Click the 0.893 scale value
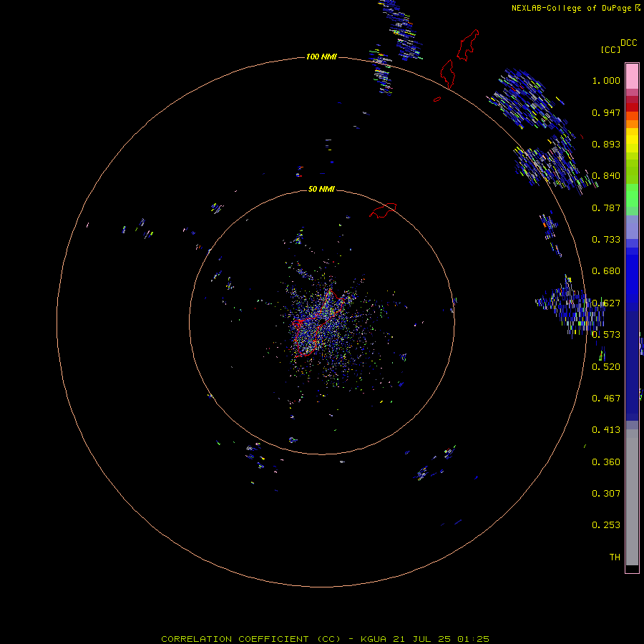The image size is (644, 644). click(606, 144)
